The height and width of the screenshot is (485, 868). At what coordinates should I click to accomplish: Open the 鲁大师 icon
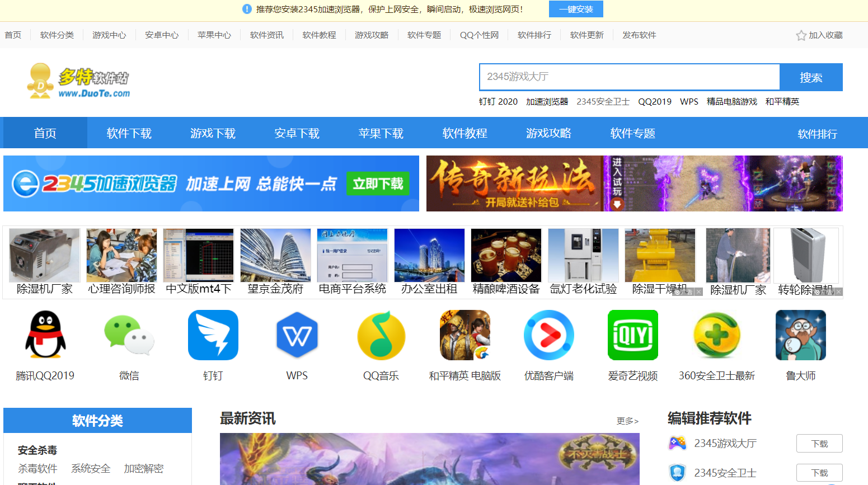[x=801, y=335]
